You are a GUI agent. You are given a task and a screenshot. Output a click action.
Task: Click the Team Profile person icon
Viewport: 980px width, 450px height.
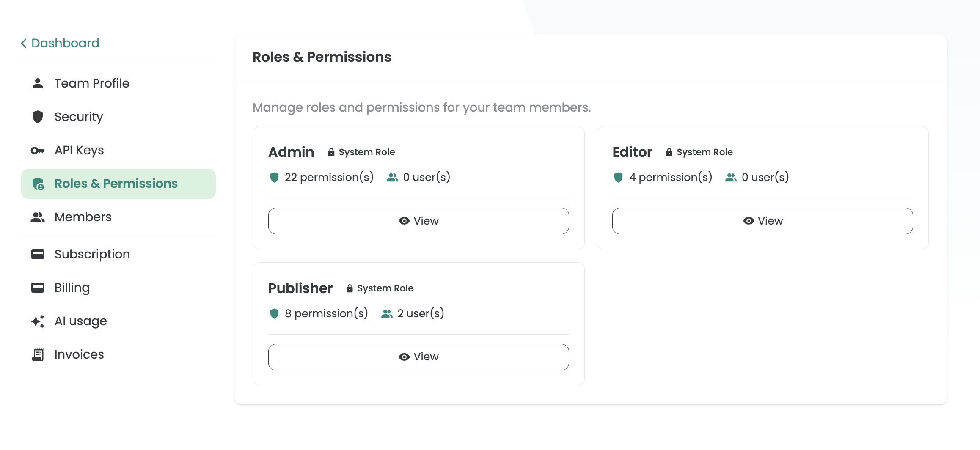coord(38,83)
